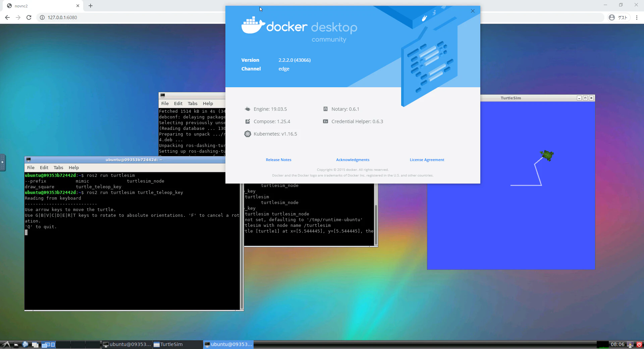The height and width of the screenshot is (349, 644).
Task: Maximize the TurtleSim window
Action: point(585,98)
